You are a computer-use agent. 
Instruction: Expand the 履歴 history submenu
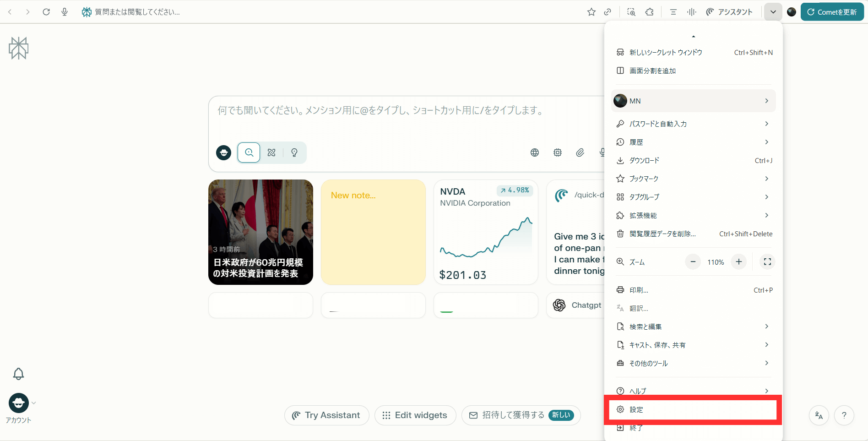coord(693,142)
